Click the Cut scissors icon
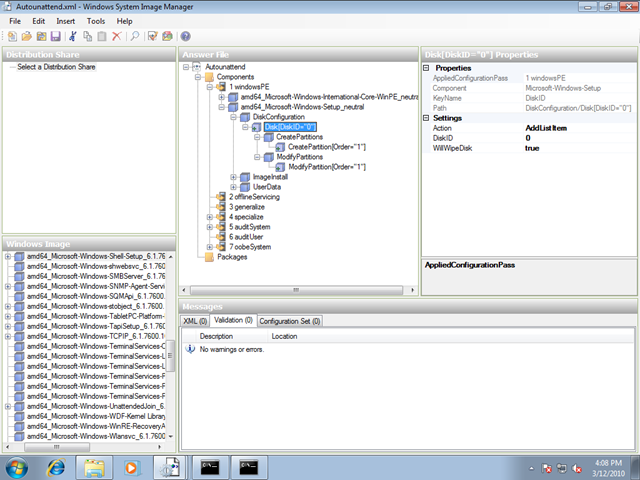 pos(73,36)
